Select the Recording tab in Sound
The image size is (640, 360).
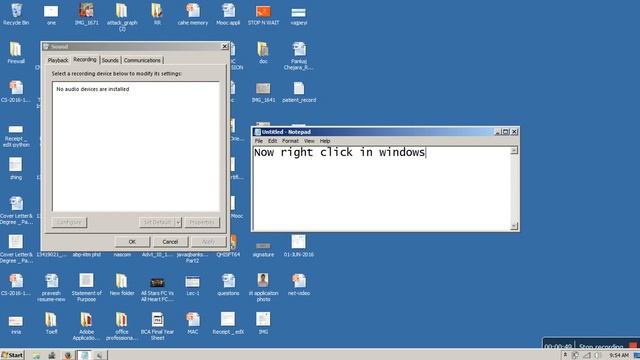[85, 59]
